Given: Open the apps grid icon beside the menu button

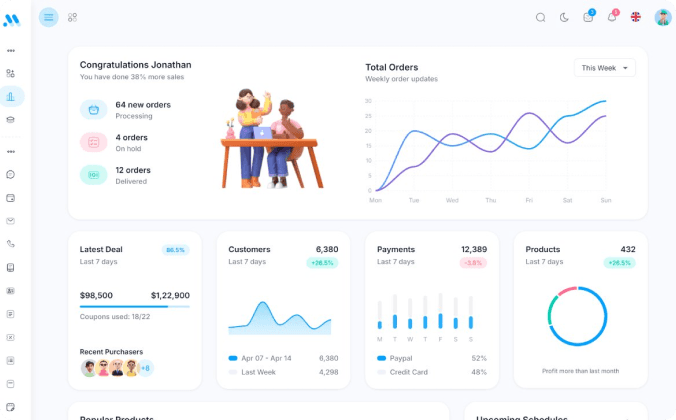Looking at the screenshot, I should coord(72,17).
